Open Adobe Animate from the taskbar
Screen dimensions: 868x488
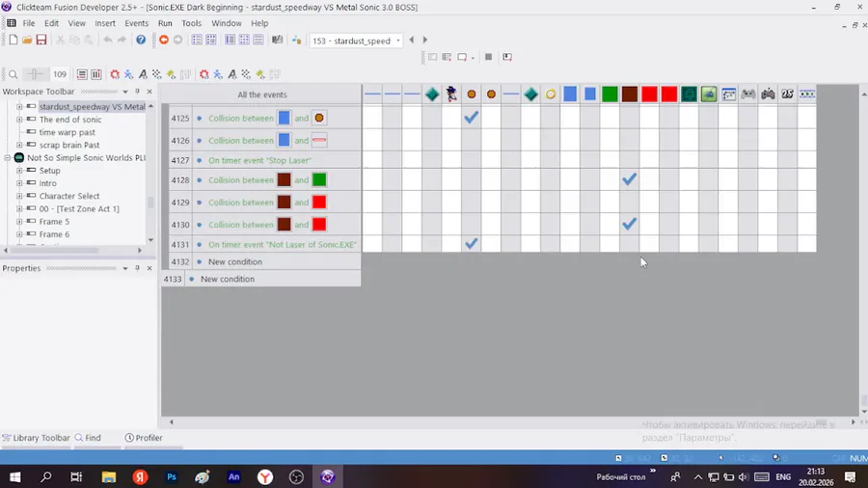pos(233,477)
